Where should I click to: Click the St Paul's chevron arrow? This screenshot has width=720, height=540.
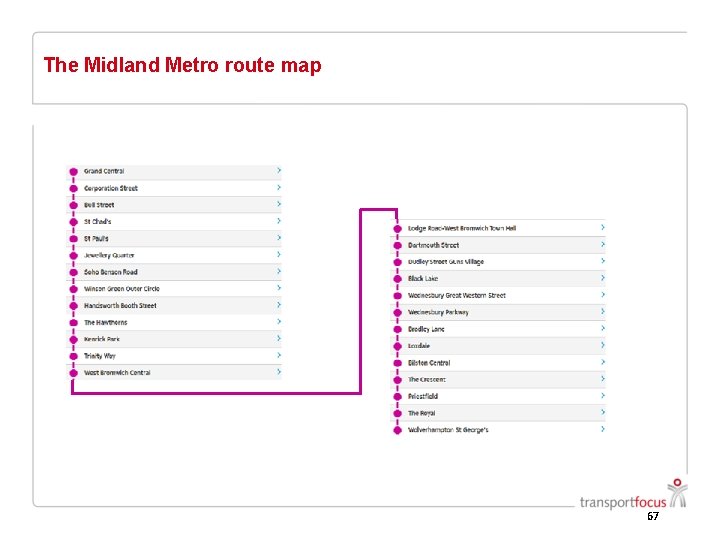tap(279, 237)
